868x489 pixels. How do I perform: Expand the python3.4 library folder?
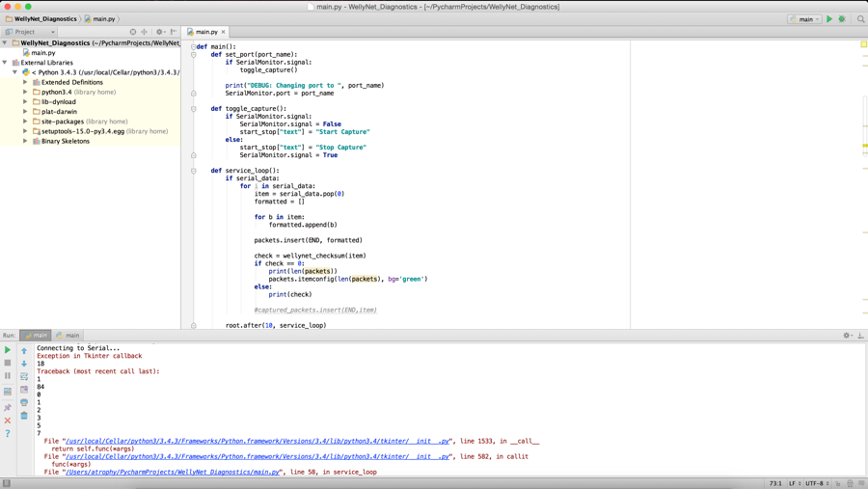click(25, 92)
